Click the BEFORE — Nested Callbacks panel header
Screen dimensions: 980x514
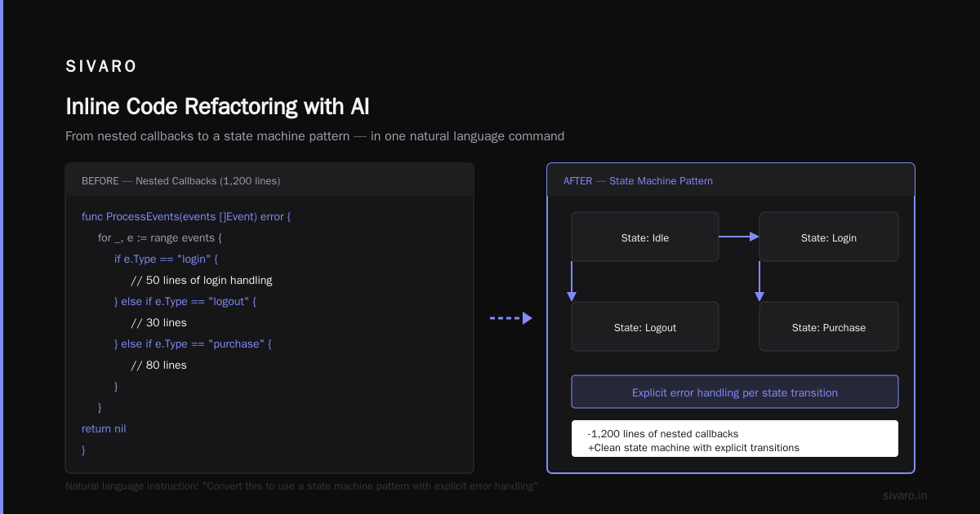coord(269,180)
